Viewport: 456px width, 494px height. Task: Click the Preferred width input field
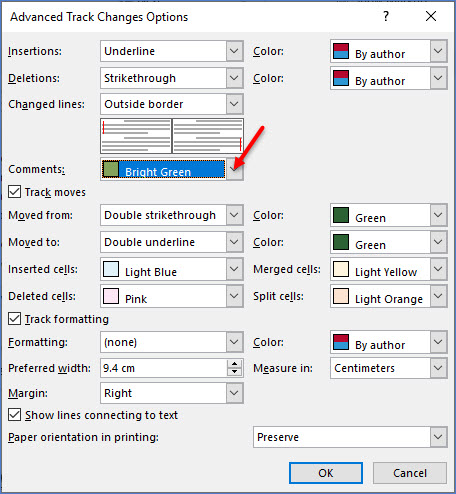164,368
